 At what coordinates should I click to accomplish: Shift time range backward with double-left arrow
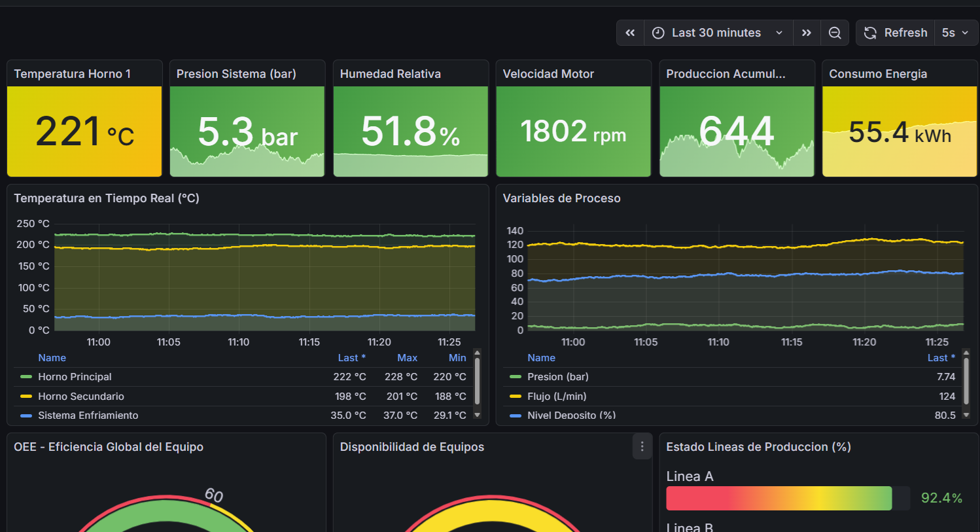[630, 33]
